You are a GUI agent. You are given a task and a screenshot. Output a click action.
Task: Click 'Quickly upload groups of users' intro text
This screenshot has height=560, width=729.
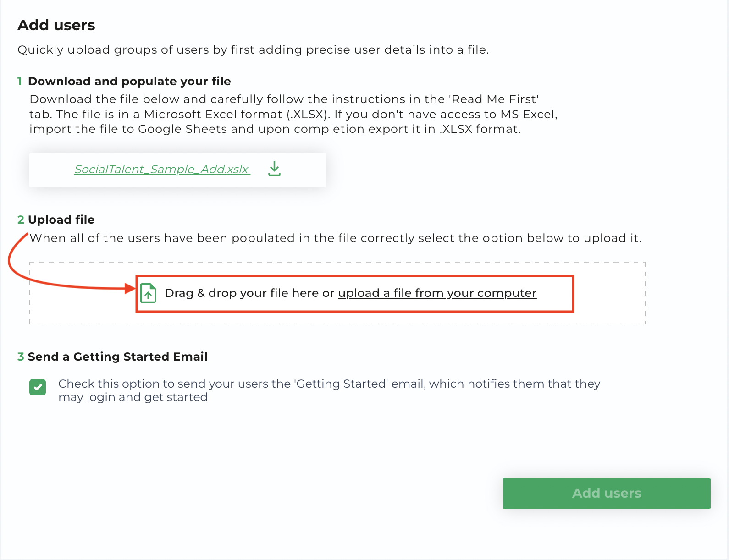click(253, 49)
